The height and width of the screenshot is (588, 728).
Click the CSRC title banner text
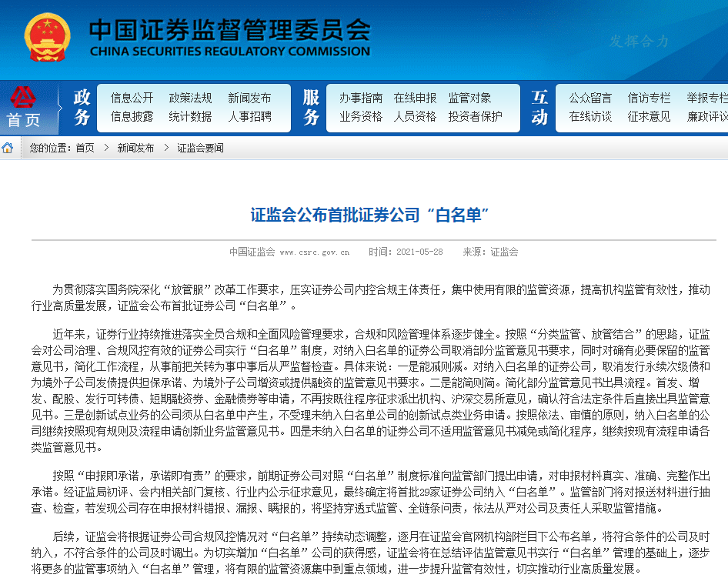229,38
